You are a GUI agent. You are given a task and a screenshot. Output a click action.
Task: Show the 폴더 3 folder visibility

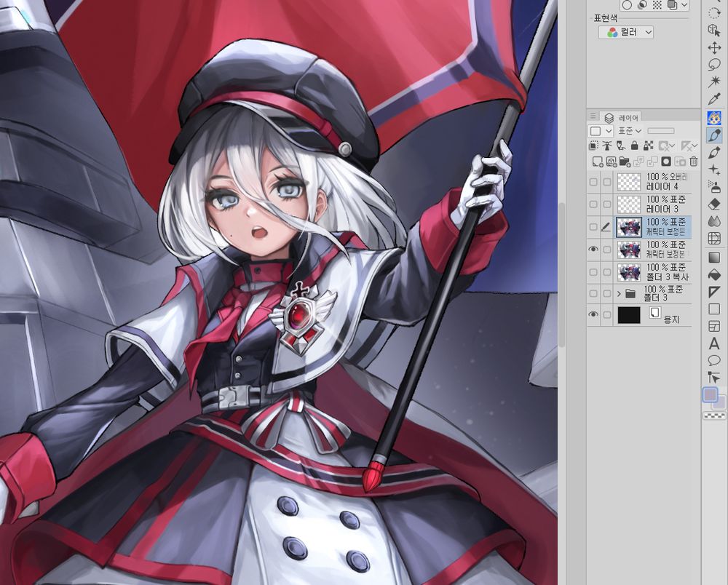click(593, 293)
